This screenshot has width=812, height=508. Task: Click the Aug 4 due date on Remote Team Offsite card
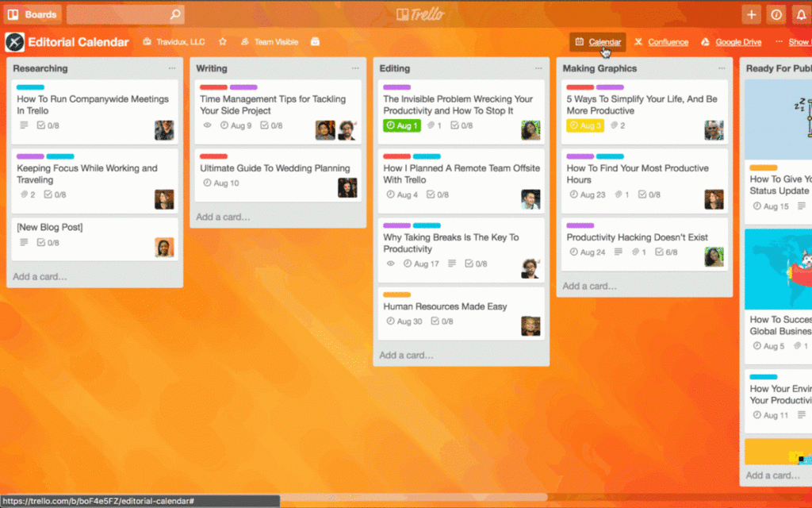pyautogui.click(x=402, y=195)
